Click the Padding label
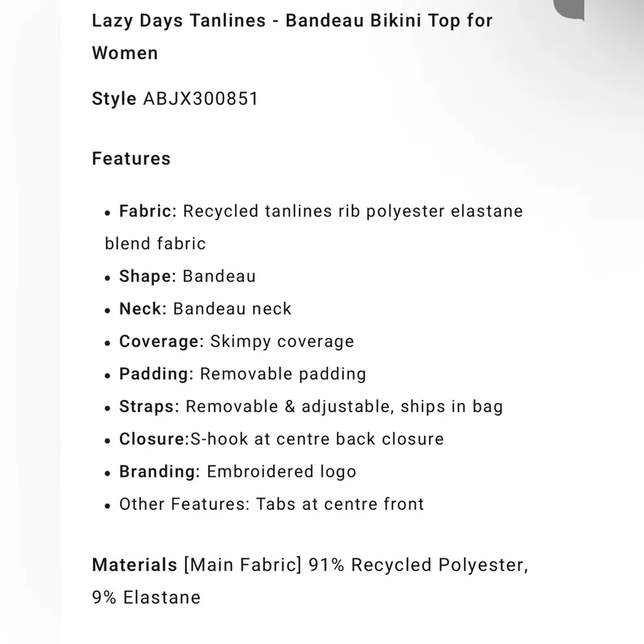Image resolution: width=644 pixels, height=644 pixels. tap(156, 374)
